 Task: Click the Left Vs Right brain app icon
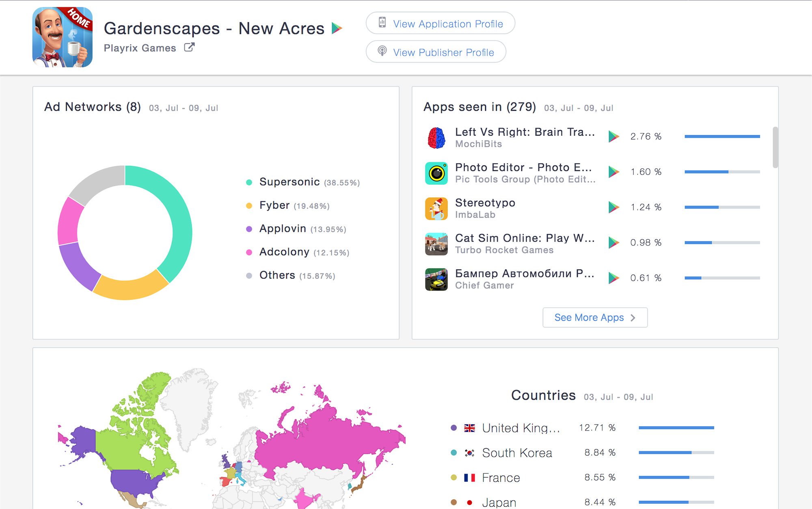(x=436, y=138)
